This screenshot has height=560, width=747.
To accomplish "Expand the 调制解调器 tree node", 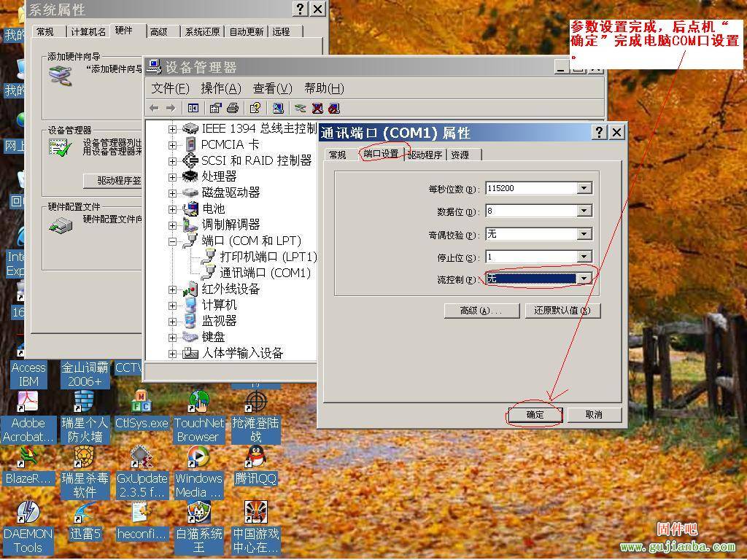I will click(173, 225).
